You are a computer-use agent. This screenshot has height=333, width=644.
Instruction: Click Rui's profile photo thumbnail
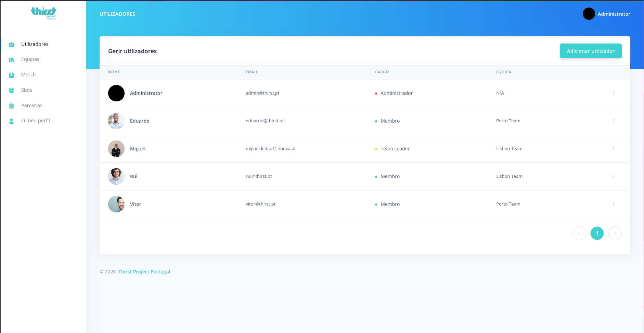116,176
